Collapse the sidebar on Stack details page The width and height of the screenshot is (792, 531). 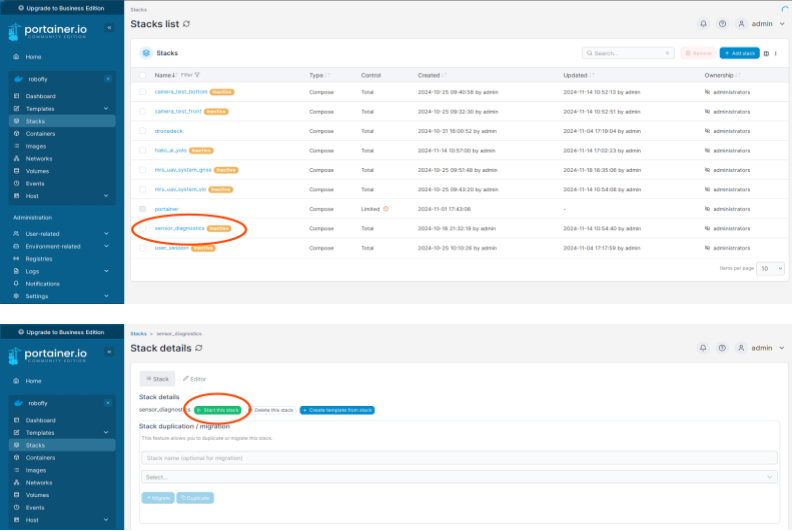pyautogui.click(x=109, y=352)
